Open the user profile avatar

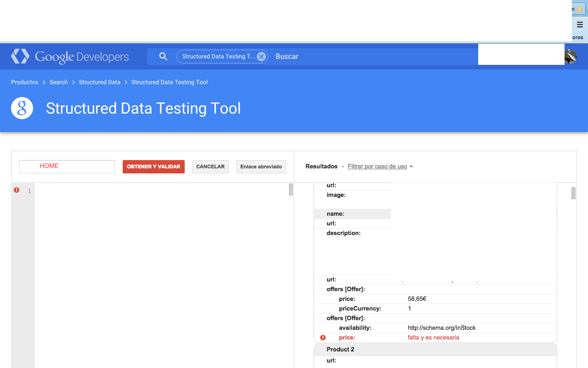(x=571, y=57)
